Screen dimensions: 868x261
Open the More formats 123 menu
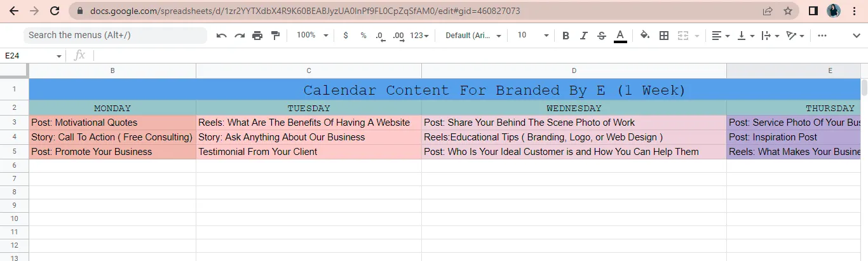(x=419, y=36)
